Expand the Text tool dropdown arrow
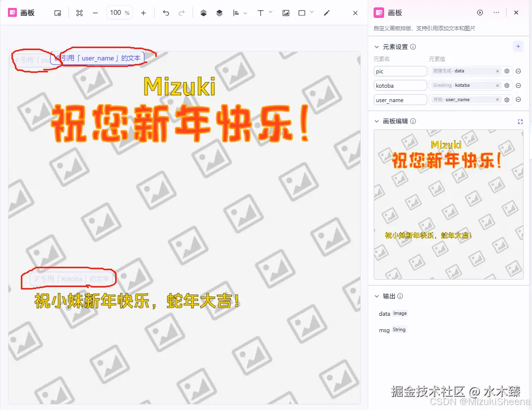The height and width of the screenshot is (410, 532). pyautogui.click(x=270, y=12)
